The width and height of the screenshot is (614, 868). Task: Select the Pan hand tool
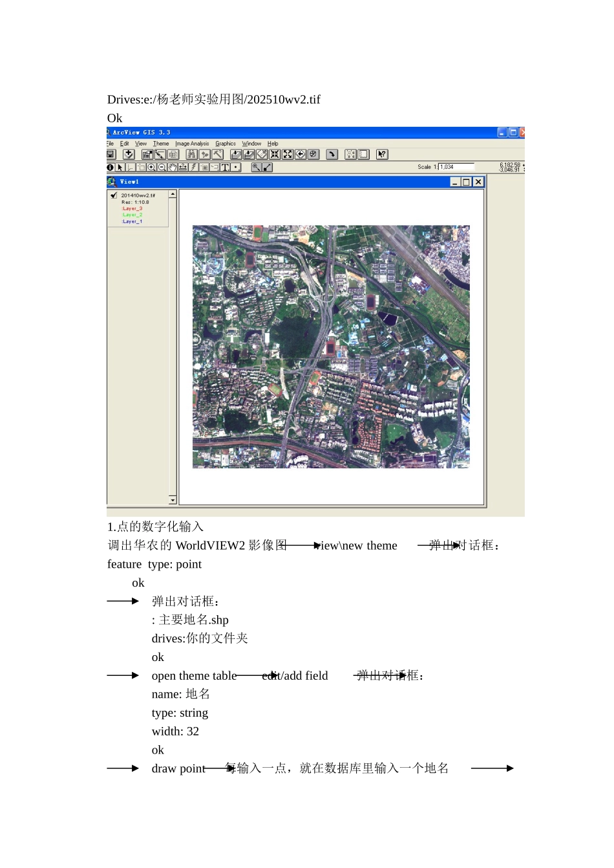[x=172, y=167]
